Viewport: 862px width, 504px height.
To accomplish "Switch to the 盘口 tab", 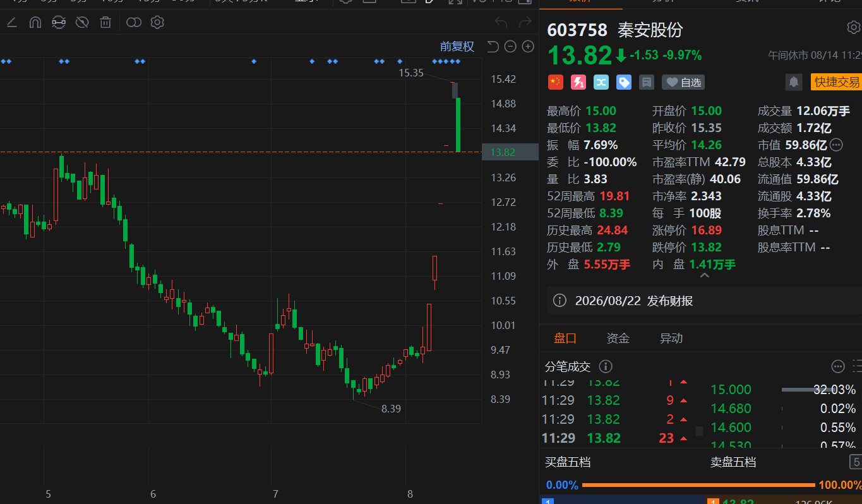I will [565, 338].
